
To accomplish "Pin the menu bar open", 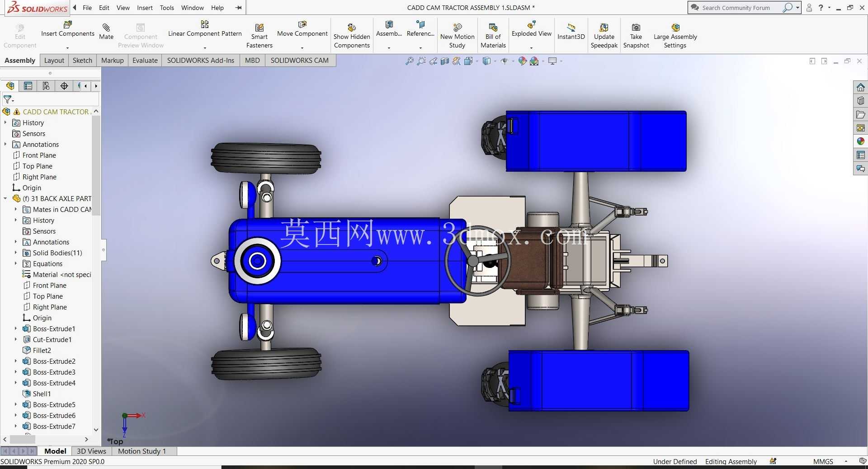I will 239,8.
